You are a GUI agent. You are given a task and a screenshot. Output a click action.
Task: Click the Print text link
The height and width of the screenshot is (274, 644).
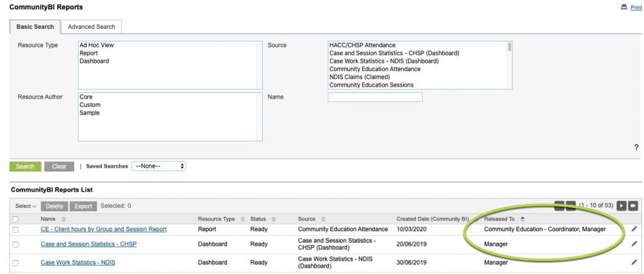pos(636,8)
